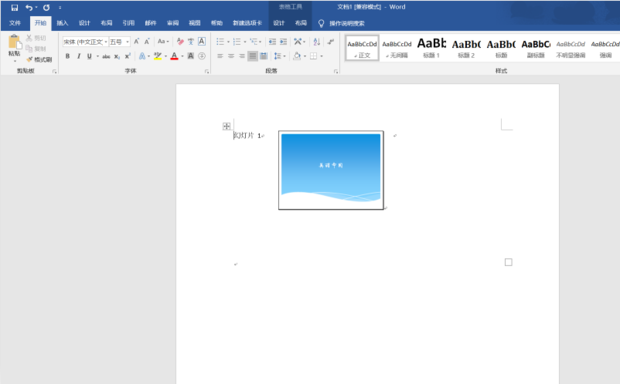The image size is (620, 384).
Task: Switch to the 插入 (Insert) tab
Action: pyautogui.click(x=62, y=23)
